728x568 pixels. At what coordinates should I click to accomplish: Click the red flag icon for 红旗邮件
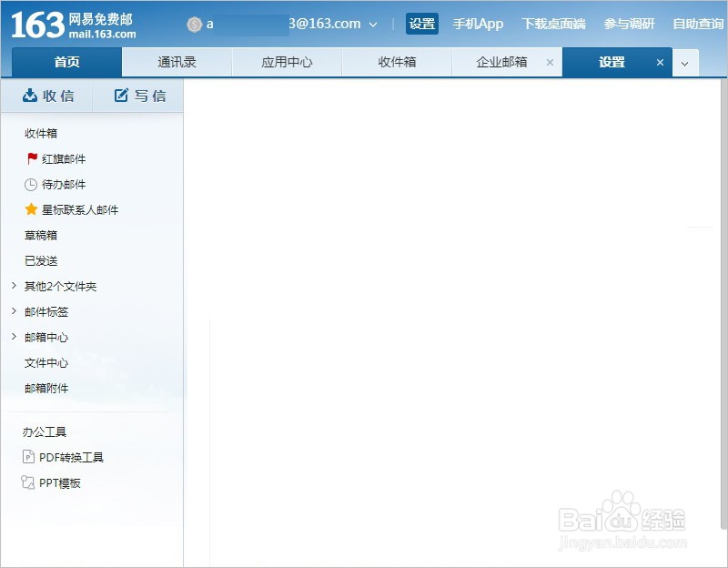[x=30, y=158]
